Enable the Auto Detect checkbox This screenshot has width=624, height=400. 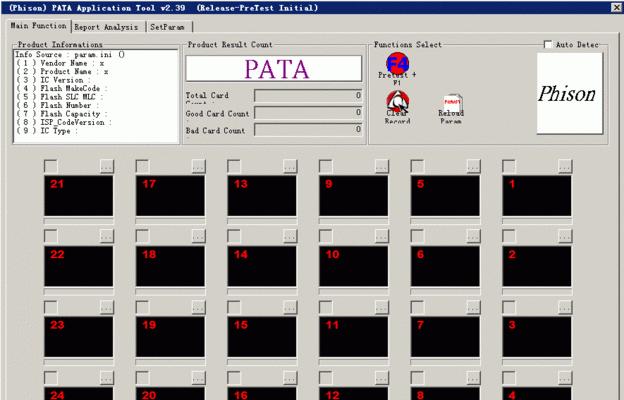coord(548,45)
